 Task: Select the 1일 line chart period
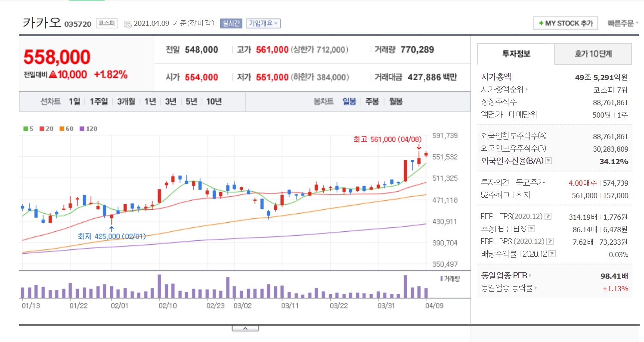(74, 102)
